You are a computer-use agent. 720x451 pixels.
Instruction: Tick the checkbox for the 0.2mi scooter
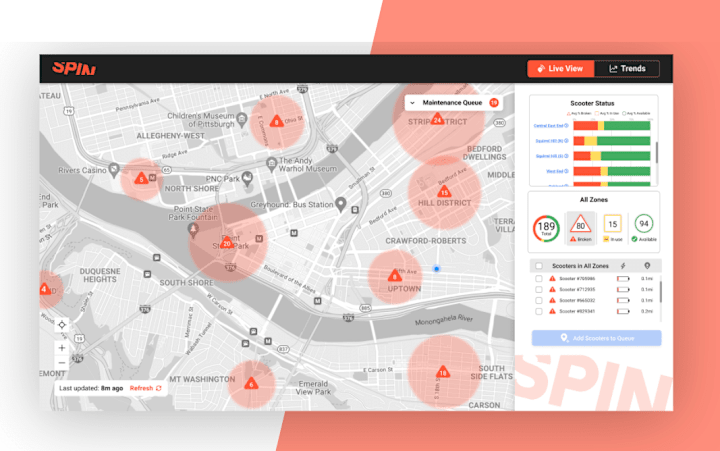pos(539,311)
